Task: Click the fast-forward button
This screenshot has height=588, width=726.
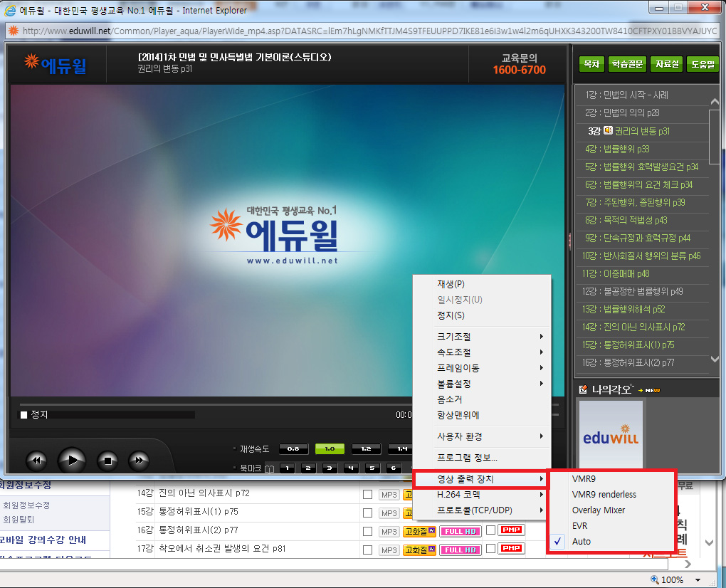Action: tap(140, 461)
